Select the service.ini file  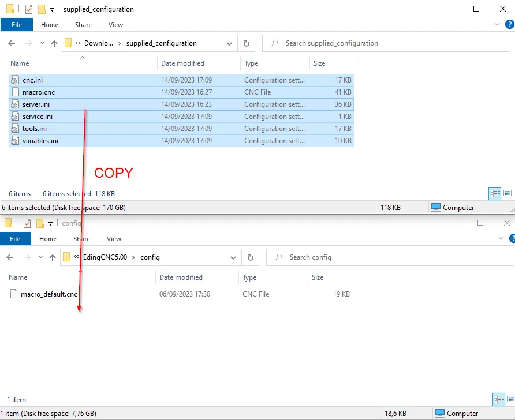click(x=181, y=117)
